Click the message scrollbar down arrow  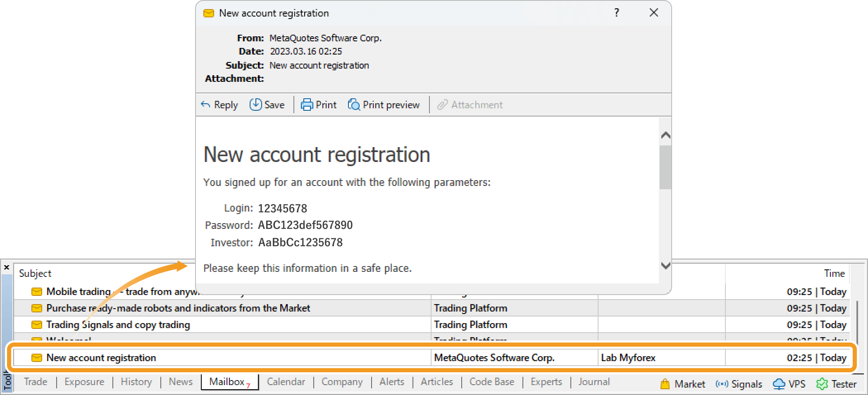[665, 265]
